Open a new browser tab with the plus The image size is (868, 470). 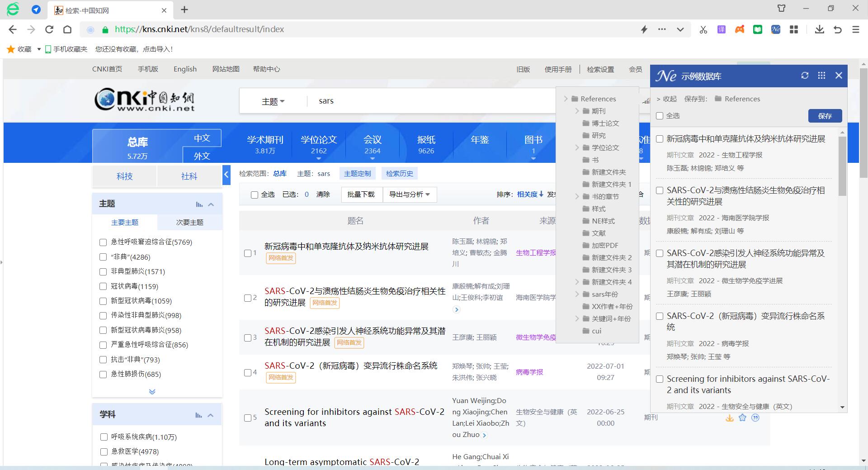[x=184, y=9]
